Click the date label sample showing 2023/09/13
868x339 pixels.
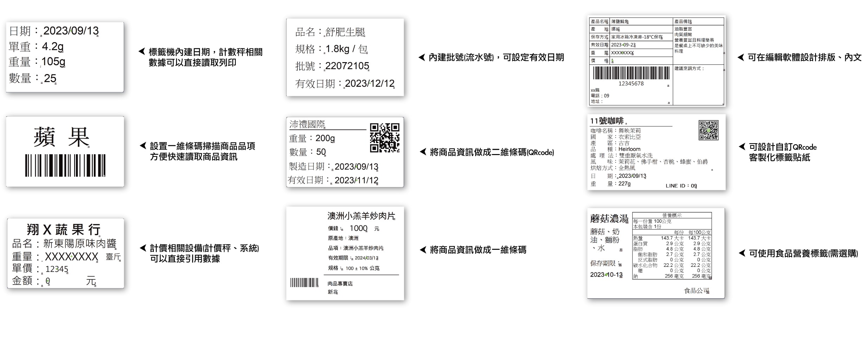(x=65, y=57)
